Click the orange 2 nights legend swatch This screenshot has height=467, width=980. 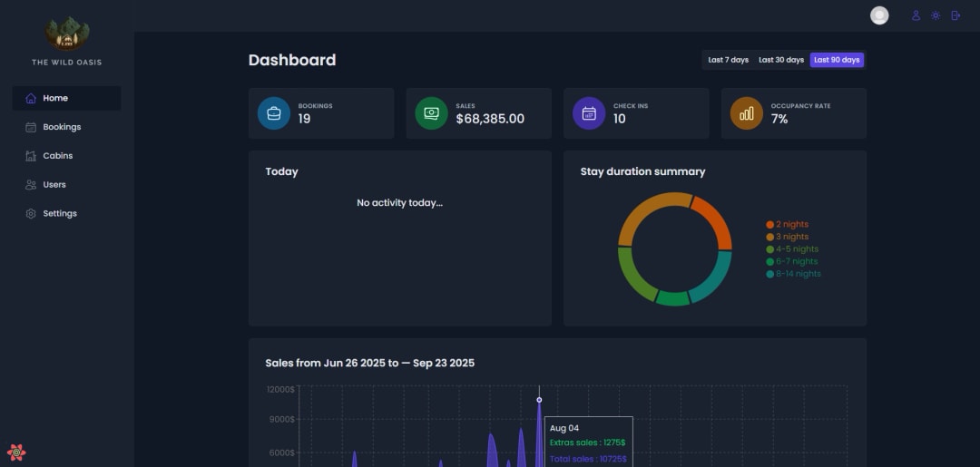770,225
